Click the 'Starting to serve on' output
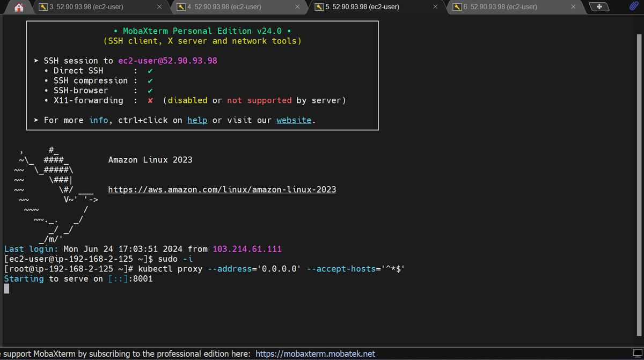The height and width of the screenshot is (360, 644). pos(78,279)
